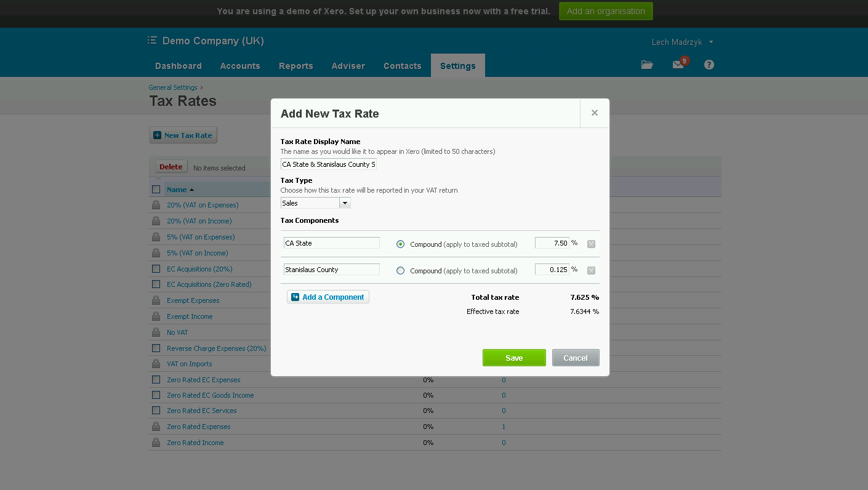This screenshot has height=490, width=868.
Task: Open the inbox envelope notifications icon
Action: point(678,65)
